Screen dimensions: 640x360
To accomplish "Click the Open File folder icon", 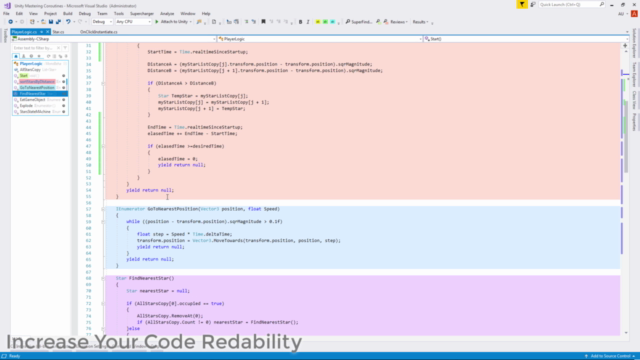I will pyautogui.click(x=43, y=22).
